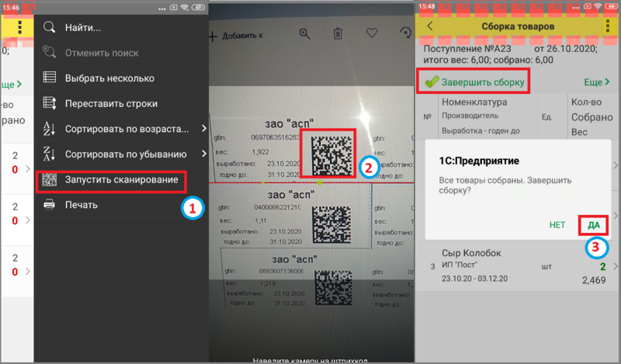Expand the arrow next to Сортировать по возраста...
Viewport: 621px width, 364px height.
point(203,129)
